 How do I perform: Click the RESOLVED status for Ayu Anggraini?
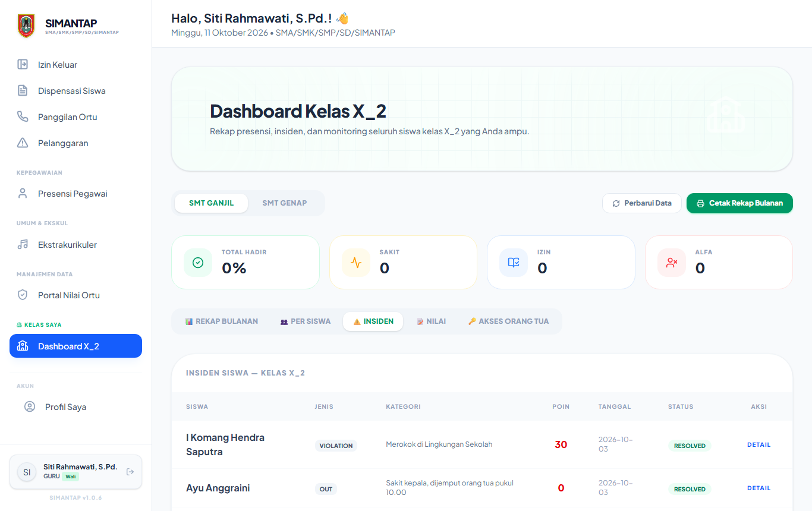pos(690,489)
